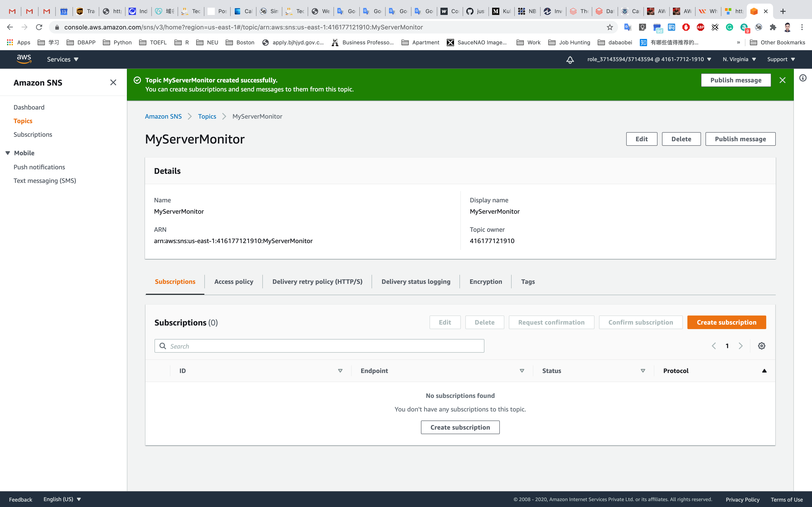
Task: Reload the page in the browser
Action: (x=39, y=27)
